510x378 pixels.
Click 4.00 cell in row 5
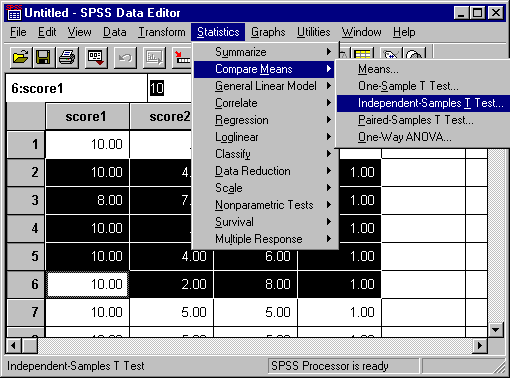pyautogui.click(x=171, y=256)
